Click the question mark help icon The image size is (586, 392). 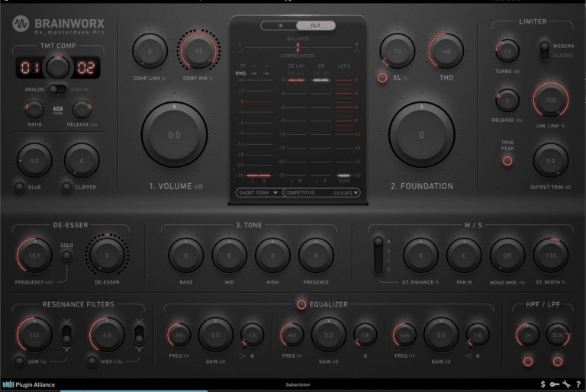578,384
